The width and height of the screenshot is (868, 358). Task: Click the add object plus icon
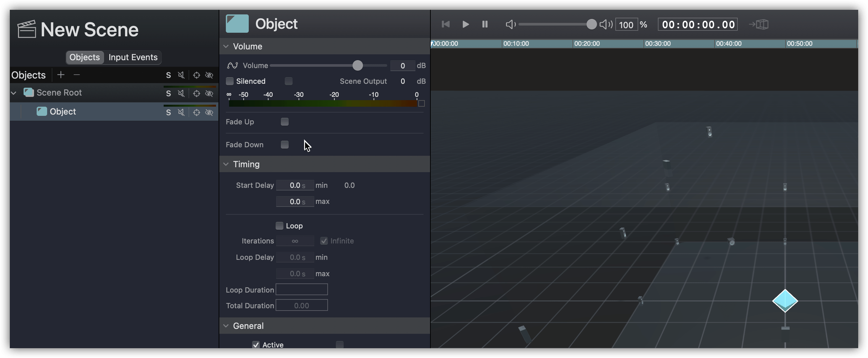click(61, 75)
